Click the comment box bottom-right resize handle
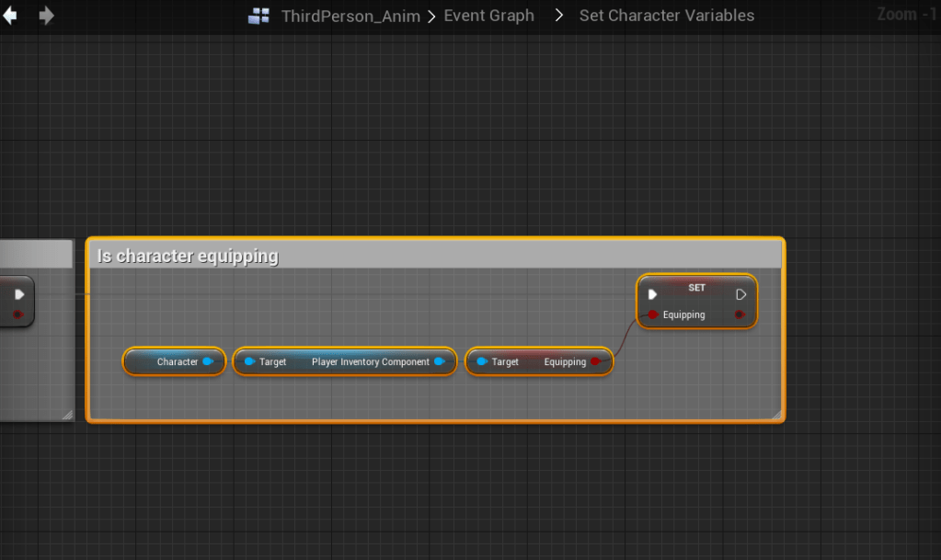 click(x=777, y=415)
